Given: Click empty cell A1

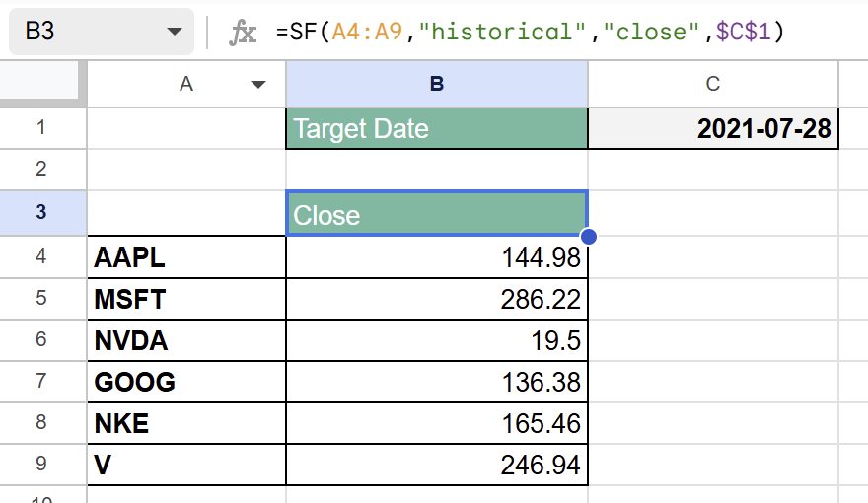Looking at the screenshot, I should click(186, 128).
